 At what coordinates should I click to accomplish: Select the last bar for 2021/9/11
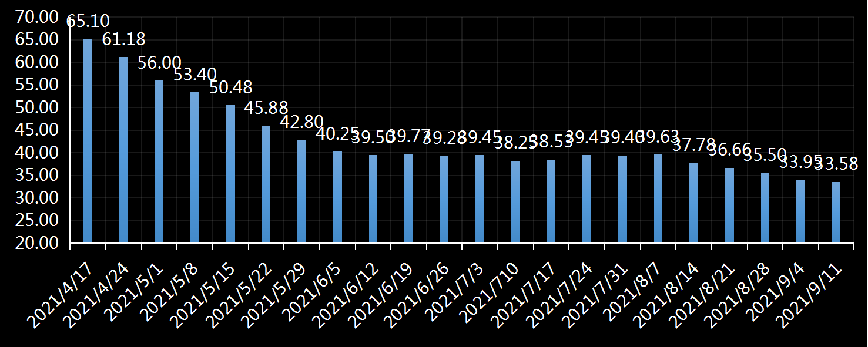point(836,213)
